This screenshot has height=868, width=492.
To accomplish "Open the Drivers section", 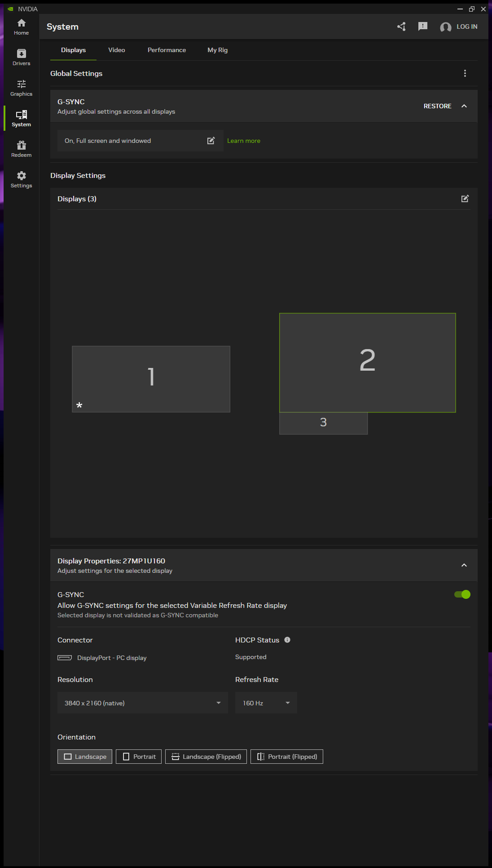I will point(21,58).
